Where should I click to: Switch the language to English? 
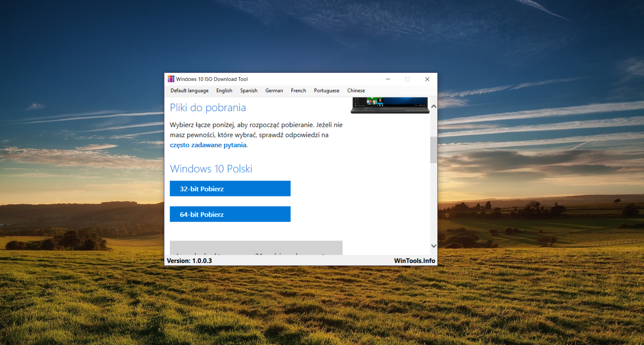point(224,91)
